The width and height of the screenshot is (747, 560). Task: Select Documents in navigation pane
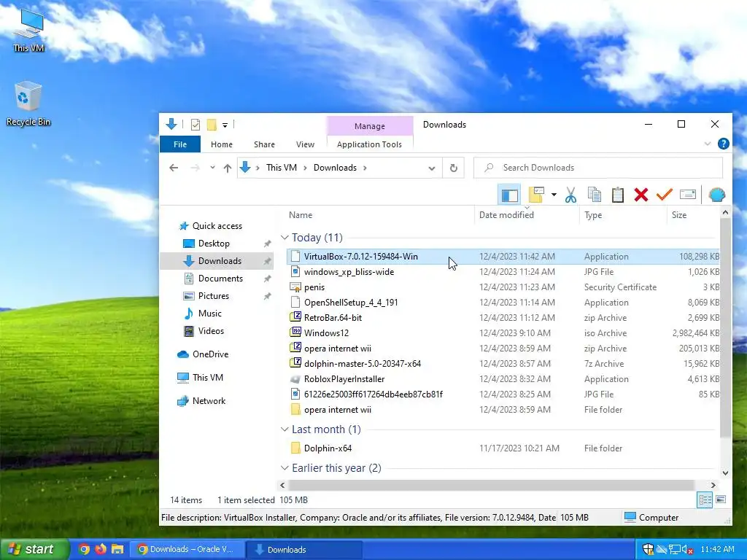220,278
